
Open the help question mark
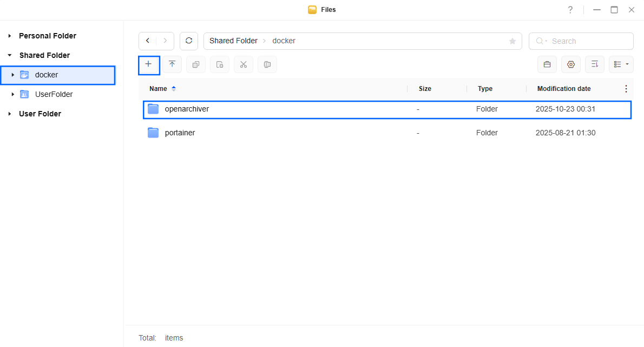[x=570, y=10]
